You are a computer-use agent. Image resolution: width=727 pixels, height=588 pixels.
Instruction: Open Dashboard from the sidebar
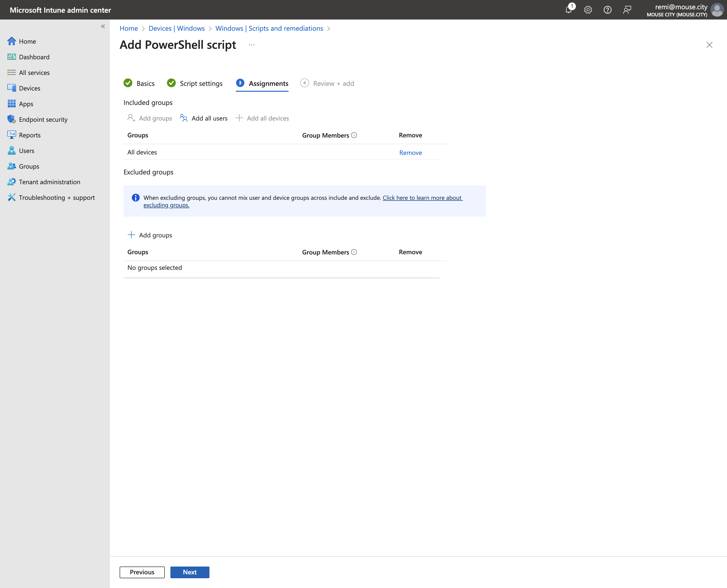click(29, 57)
